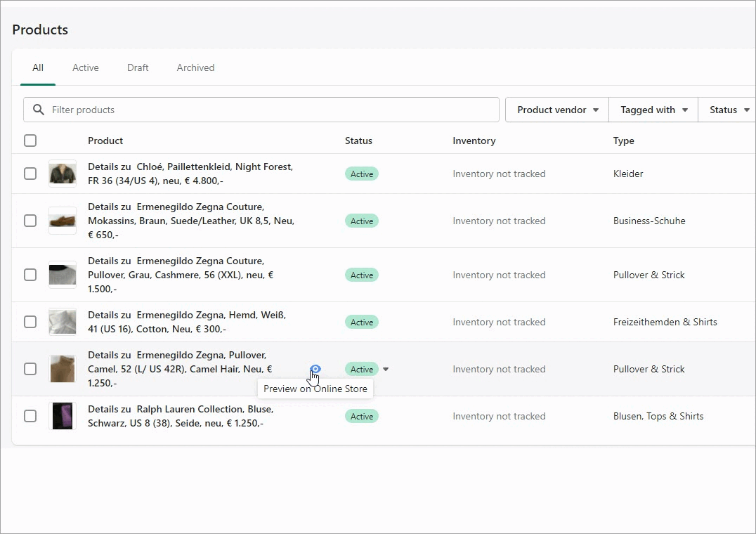The width and height of the screenshot is (756, 534).
Task: Click the Inventory column header
Action: tap(474, 141)
